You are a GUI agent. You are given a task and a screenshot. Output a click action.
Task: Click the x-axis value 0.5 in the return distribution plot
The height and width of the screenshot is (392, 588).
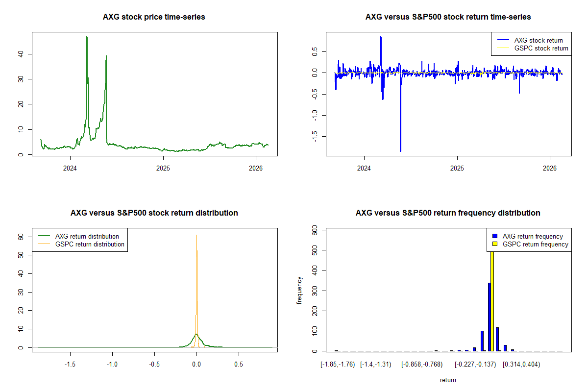coord(239,365)
